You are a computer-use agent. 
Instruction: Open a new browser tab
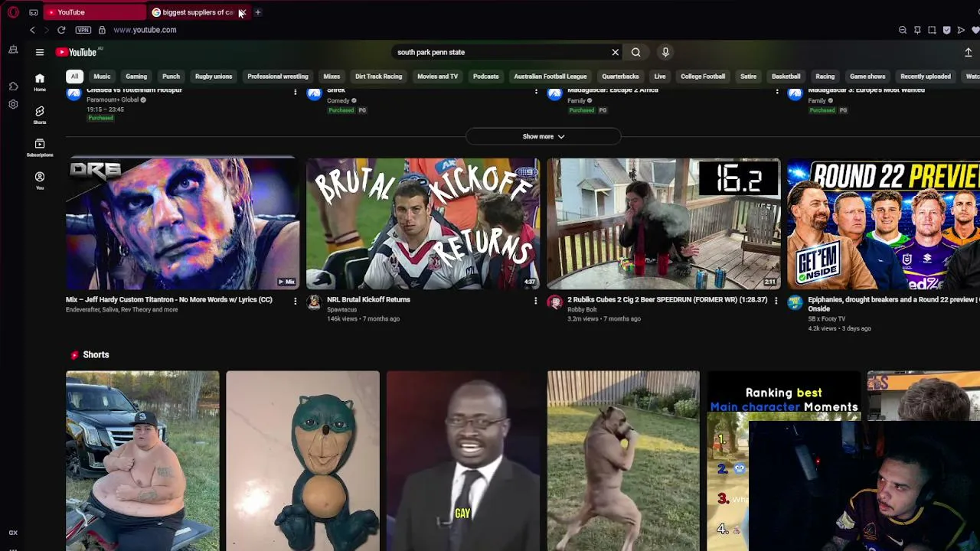coord(258,12)
